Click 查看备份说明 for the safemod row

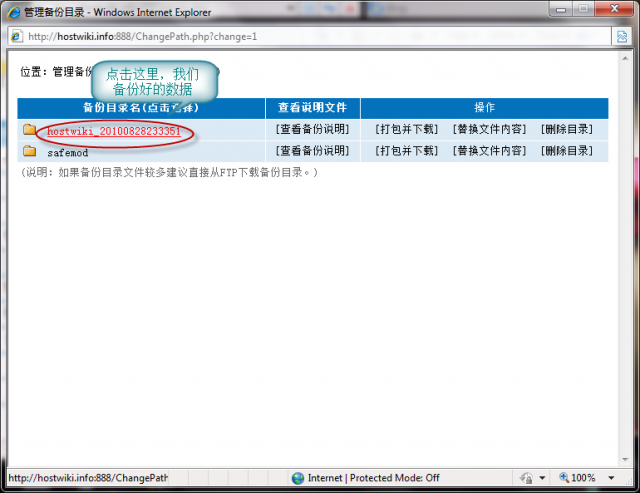(312, 151)
